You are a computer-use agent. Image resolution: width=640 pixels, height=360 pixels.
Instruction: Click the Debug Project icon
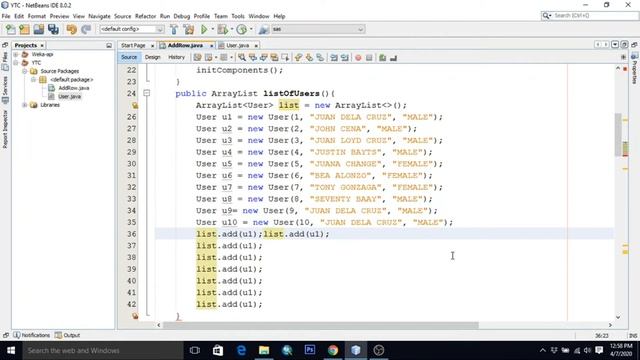pos(223,29)
